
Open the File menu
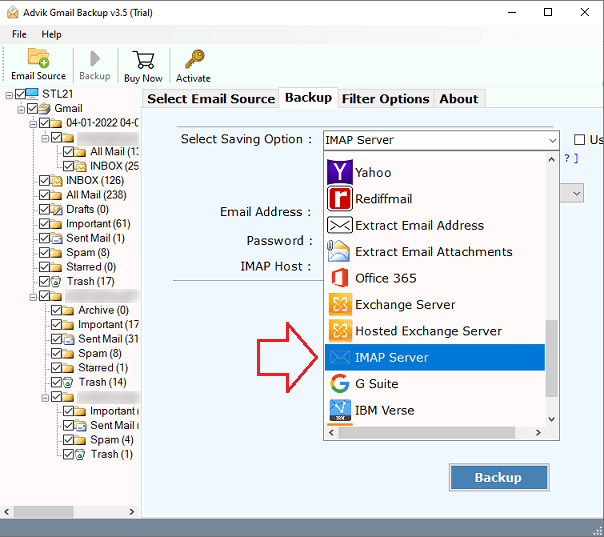[x=19, y=34]
